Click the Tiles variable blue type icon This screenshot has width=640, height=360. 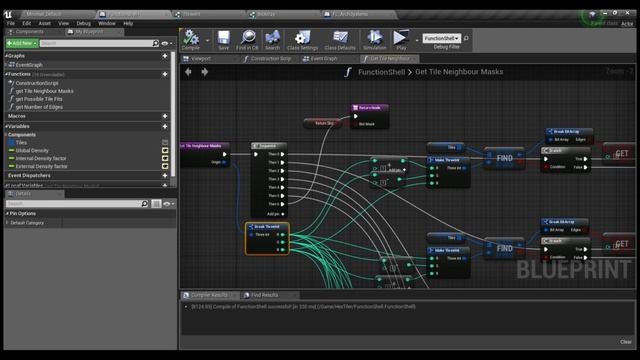click(11, 142)
